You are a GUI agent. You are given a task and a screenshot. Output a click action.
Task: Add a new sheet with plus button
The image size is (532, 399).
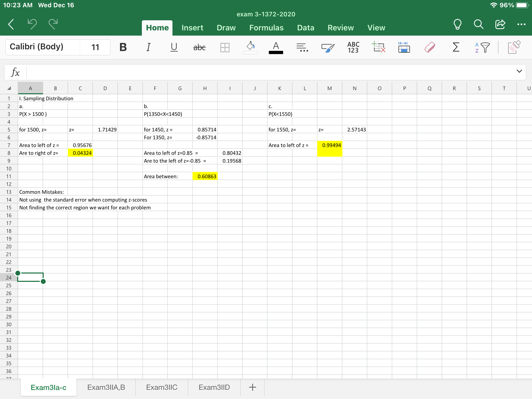252,387
